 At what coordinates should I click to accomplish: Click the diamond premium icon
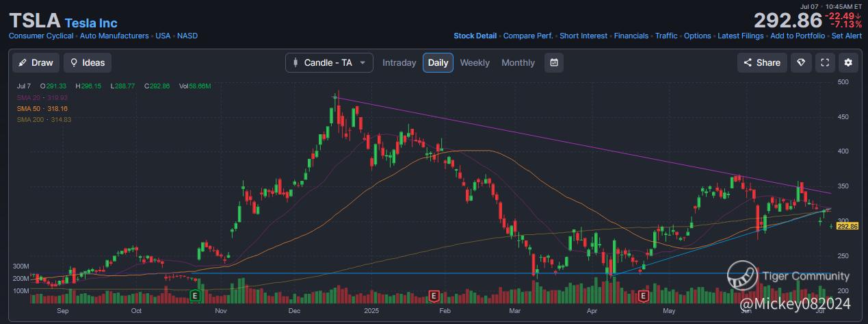801,62
